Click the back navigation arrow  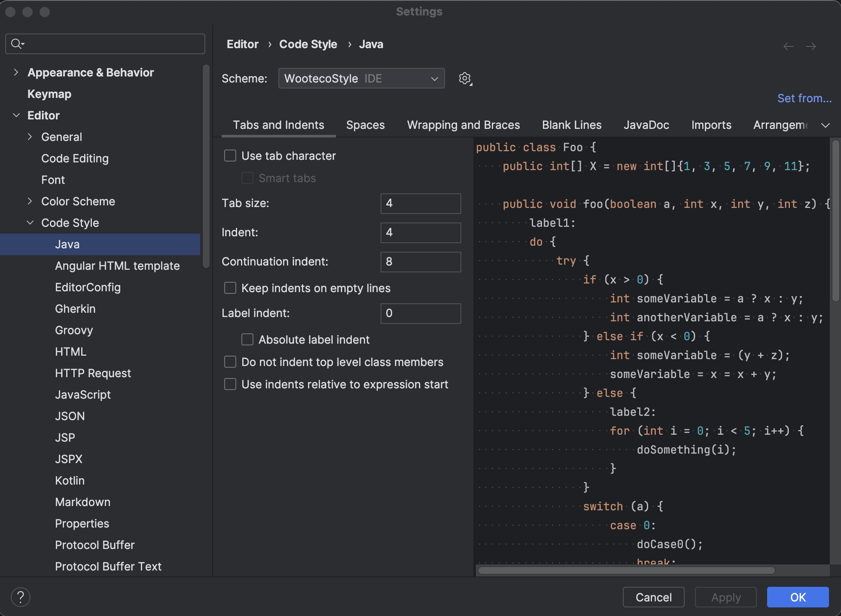[x=788, y=46]
